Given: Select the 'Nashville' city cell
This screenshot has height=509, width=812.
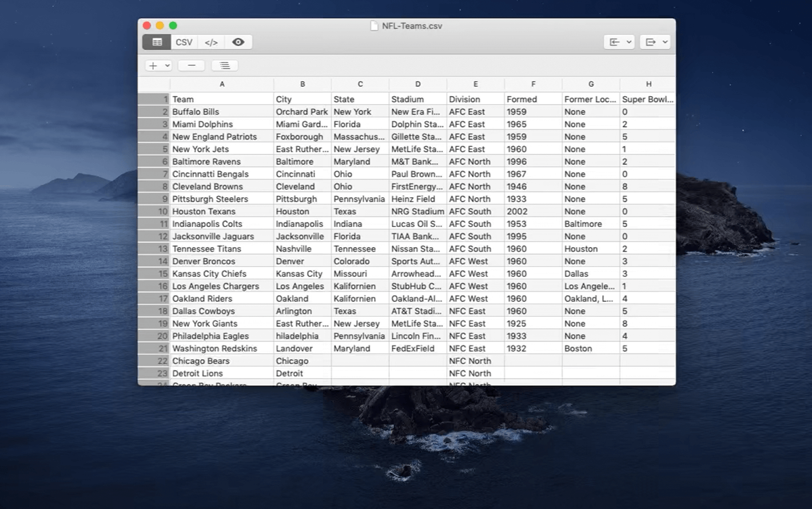Looking at the screenshot, I should click(302, 249).
